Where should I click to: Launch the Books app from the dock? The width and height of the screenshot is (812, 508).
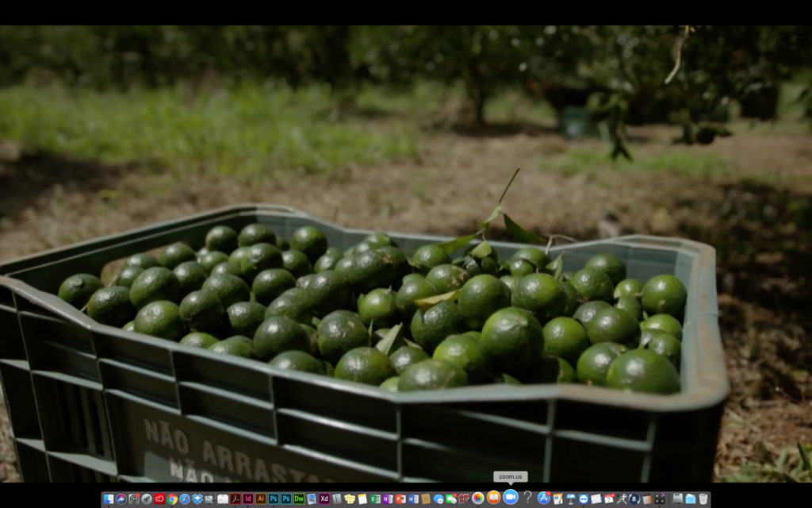click(x=493, y=497)
